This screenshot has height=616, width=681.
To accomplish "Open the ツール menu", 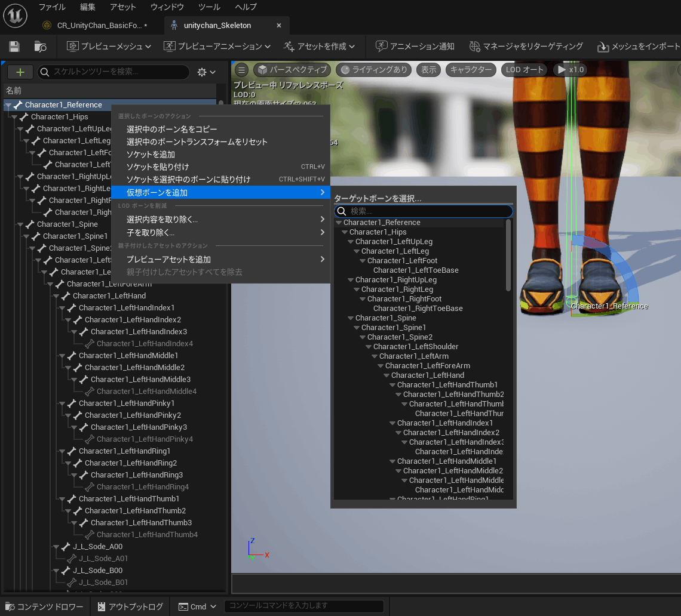I will pyautogui.click(x=209, y=7).
